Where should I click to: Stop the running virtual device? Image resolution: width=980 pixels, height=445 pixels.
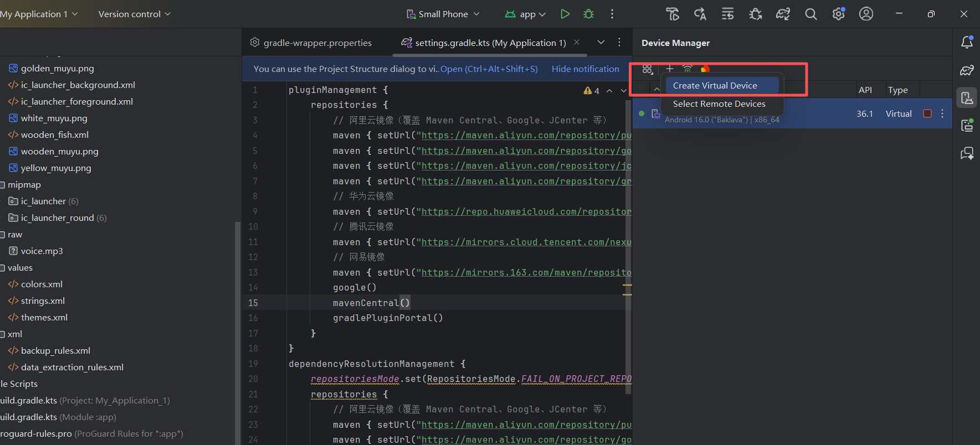[x=927, y=113]
